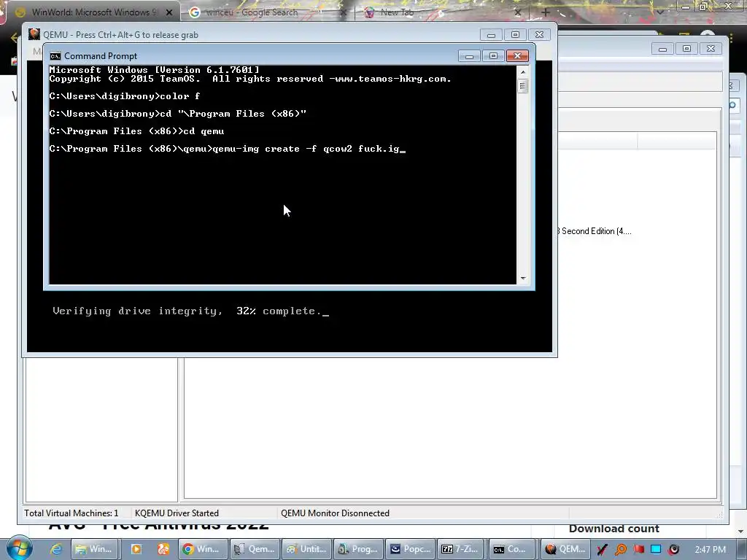Maximize the QEMU window
The image size is (747, 560).
click(515, 35)
